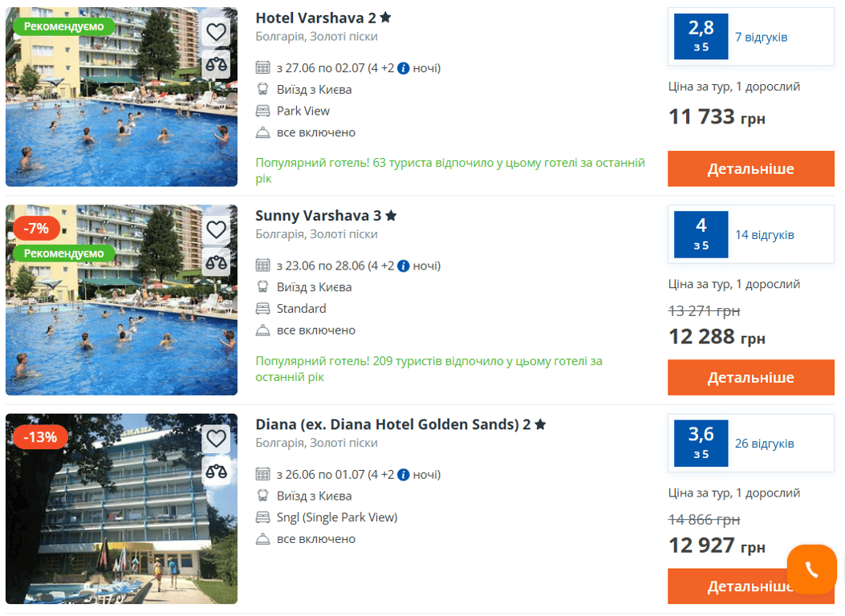
Task: Click the heart icon on Diana hotel card
Action: [x=216, y=438]
